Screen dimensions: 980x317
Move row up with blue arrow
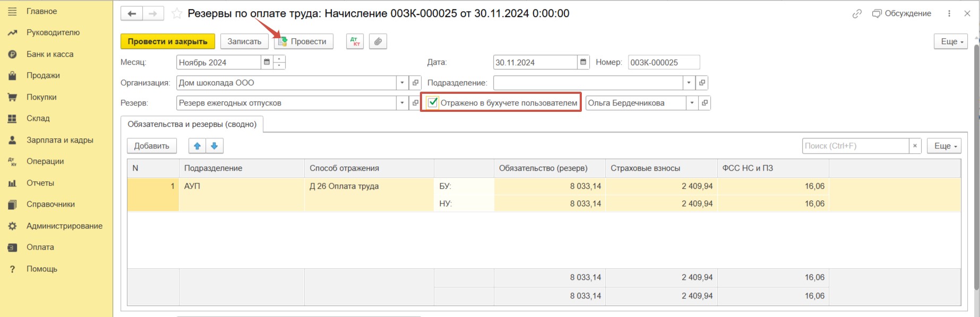[x=197, y=146]
